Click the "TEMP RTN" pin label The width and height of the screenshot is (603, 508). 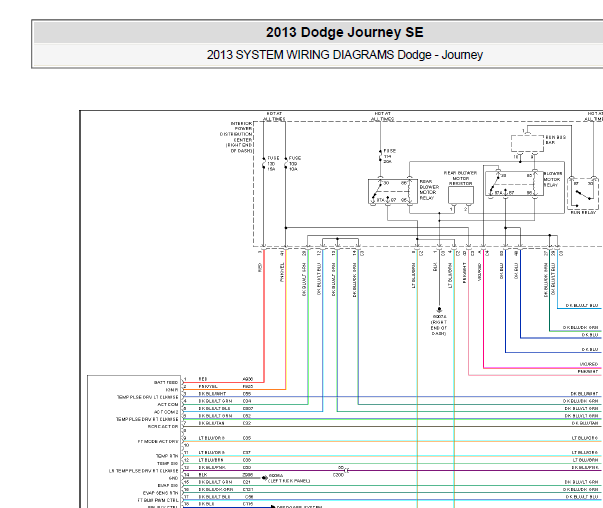pyautogui.click(x=167, y=456)
